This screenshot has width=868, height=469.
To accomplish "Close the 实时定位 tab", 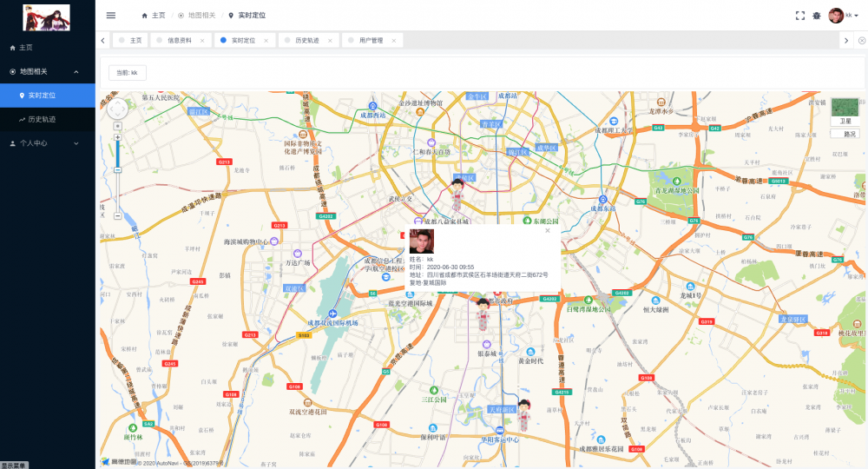I will (266, 41).
